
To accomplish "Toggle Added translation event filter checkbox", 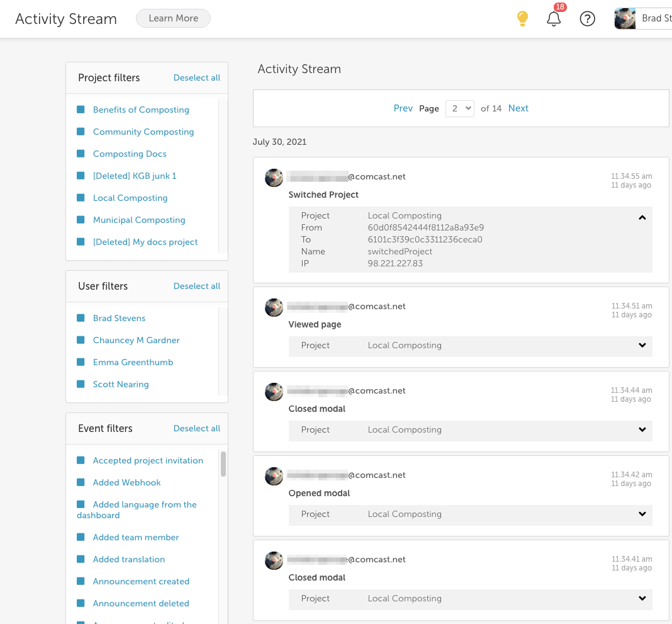I will point(81,559).
